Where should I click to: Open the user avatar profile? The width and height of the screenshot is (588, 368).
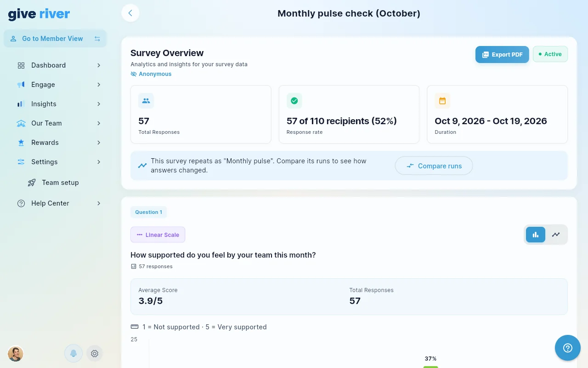click(x=16, y=353)
